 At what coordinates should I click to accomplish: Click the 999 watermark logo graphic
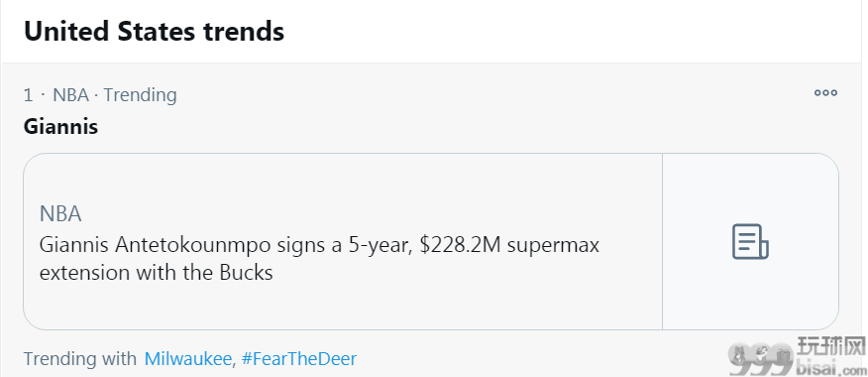[x=759, y=360]
